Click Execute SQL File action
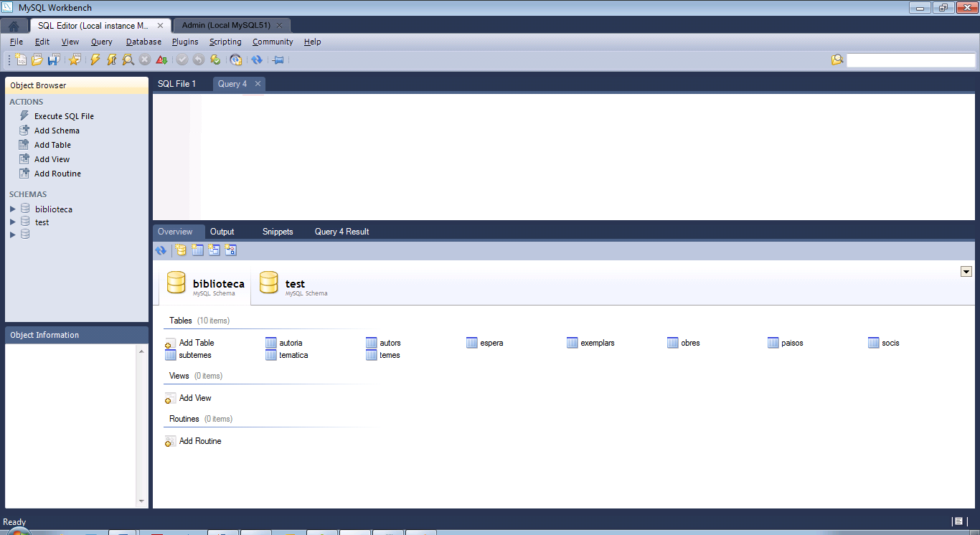This screenshot has width=980, height=535. [63, 116]
